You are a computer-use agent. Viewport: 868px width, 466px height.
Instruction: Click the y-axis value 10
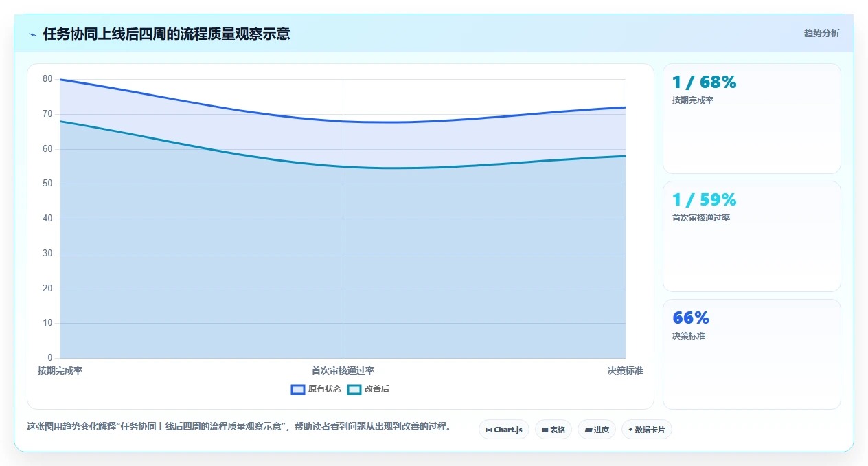47,323
